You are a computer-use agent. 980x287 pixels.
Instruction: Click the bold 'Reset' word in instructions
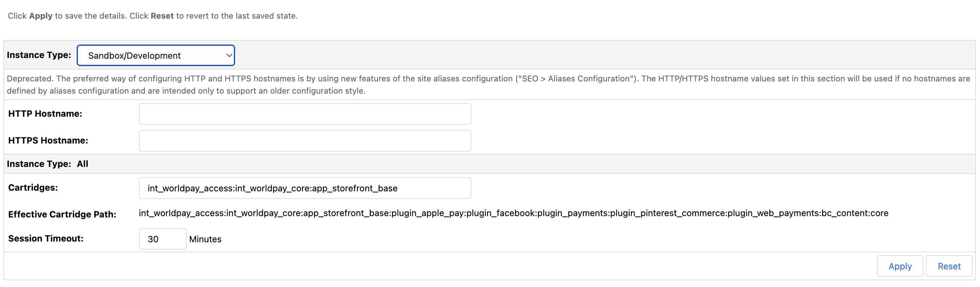[x=162, y=16]
